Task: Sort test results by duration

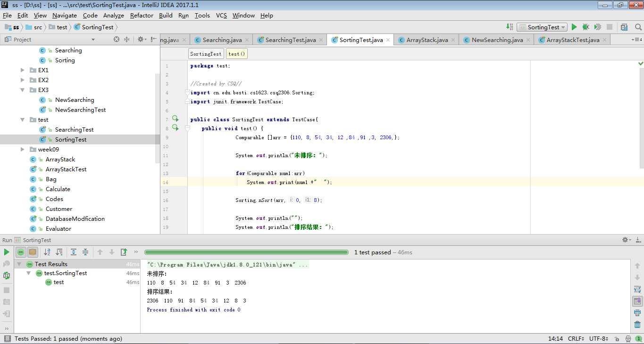Action: click(59, 252)
